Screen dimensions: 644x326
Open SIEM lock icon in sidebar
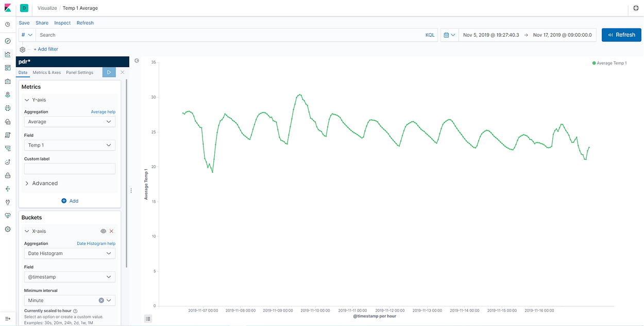(x=8, y=175)
